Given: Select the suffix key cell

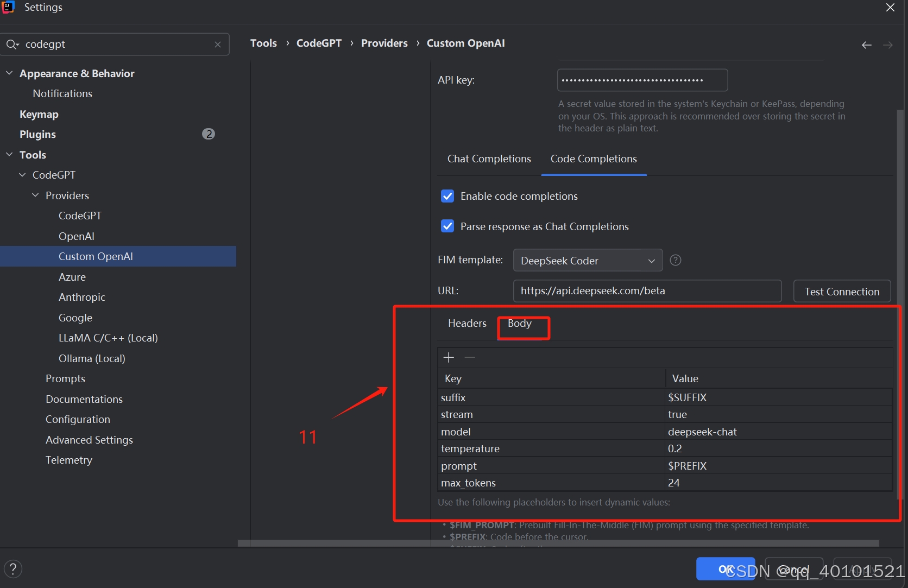Looking at the screenshot, I should coord(551,397).
